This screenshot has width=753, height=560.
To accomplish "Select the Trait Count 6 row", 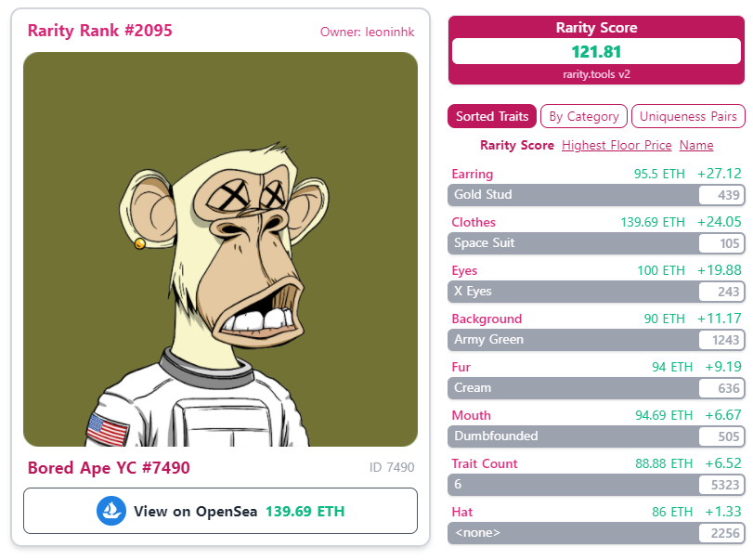I will [x=596, y=484].
